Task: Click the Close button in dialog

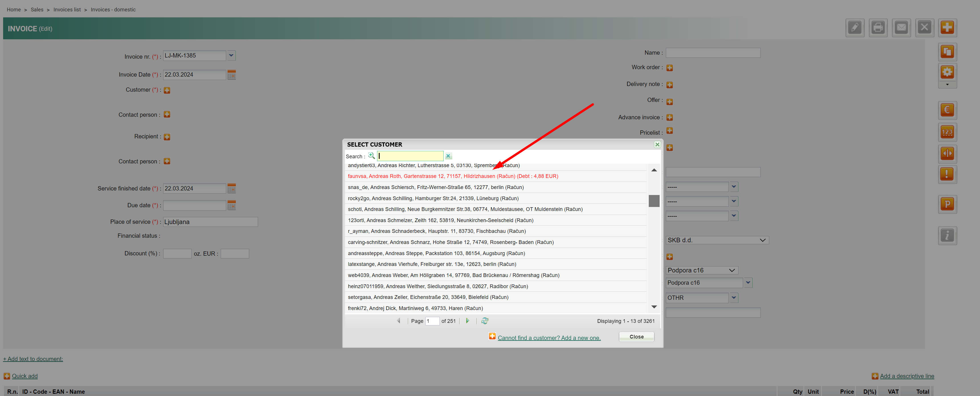Action: pyautogui.click(x=636, y=337)
